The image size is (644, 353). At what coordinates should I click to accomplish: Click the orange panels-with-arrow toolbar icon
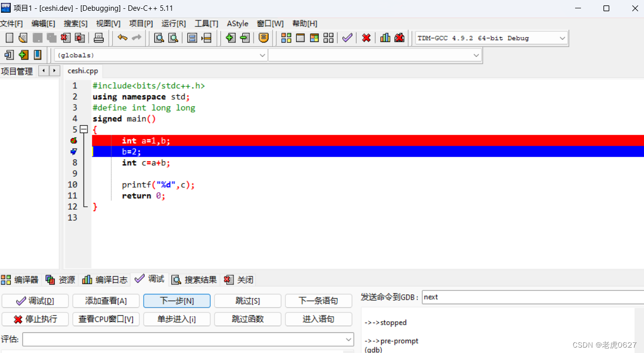point(206,38)
